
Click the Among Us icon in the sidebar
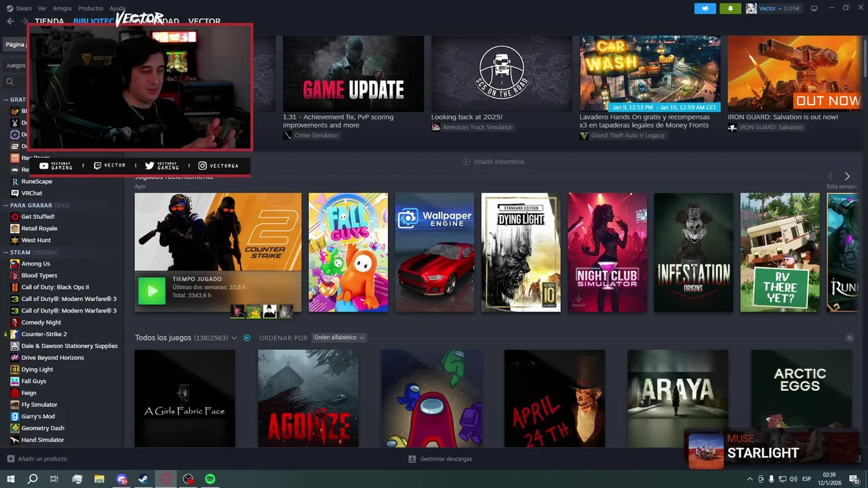click(15, 264)
